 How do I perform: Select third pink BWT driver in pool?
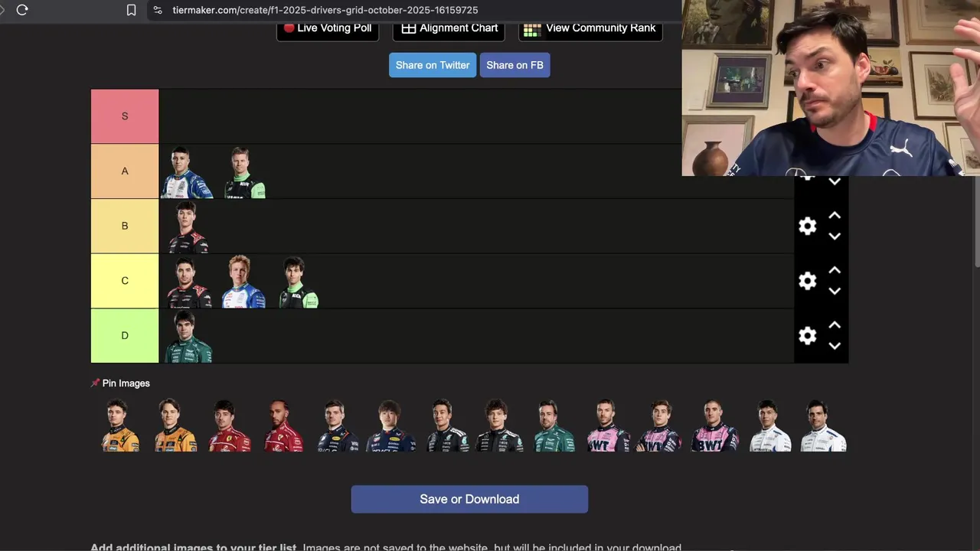tap(716, 425)
